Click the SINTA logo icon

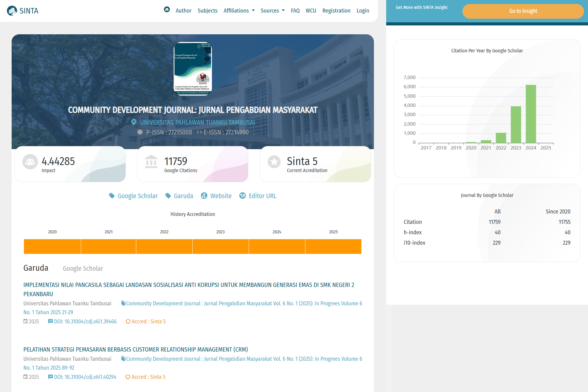[12, 11]
